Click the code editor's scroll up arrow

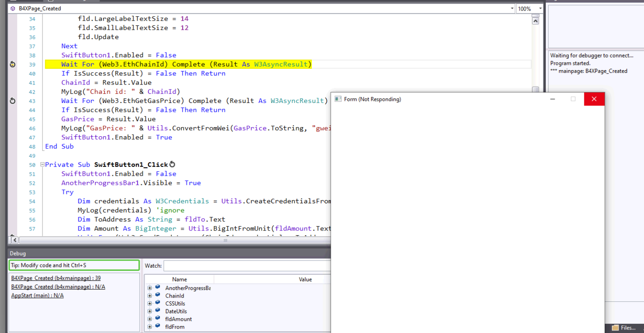pos(535,21)
